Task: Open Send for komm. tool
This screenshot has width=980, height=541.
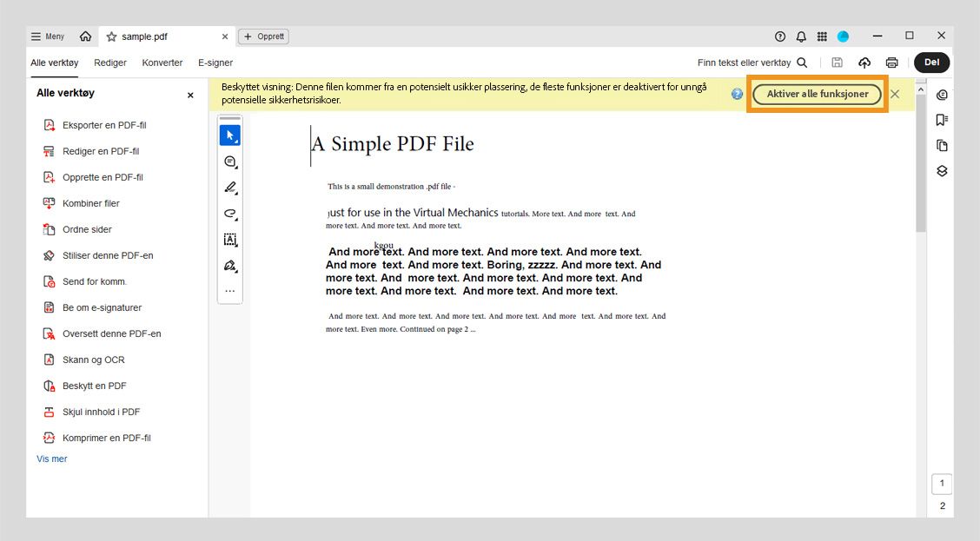Action: (x=85, y=281)
